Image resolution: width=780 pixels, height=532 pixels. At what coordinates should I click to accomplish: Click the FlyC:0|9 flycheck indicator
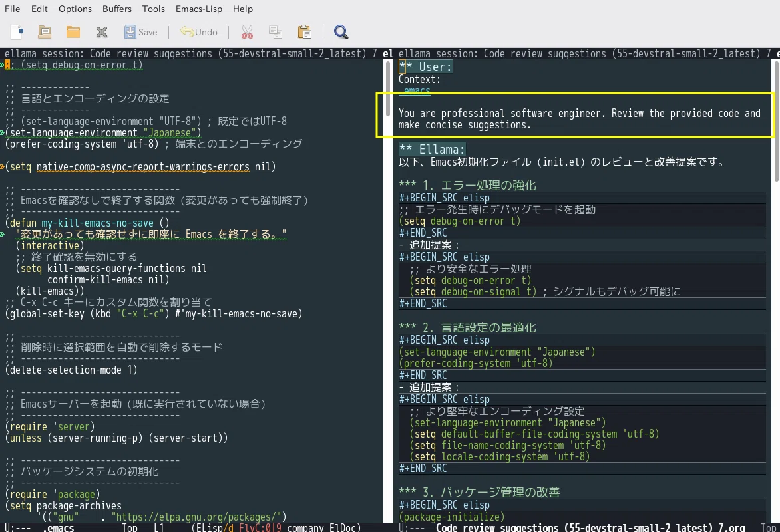click(x=260, y=527)
